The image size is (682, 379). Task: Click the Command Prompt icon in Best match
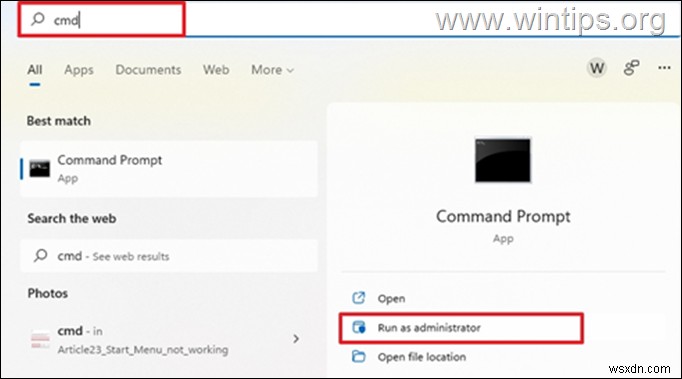[40, 169]
